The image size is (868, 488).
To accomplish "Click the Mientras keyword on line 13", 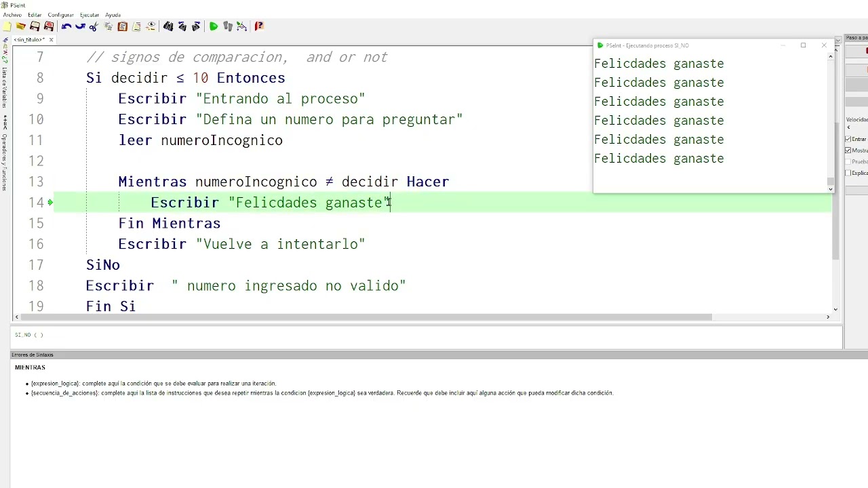I will pos(153,182).
